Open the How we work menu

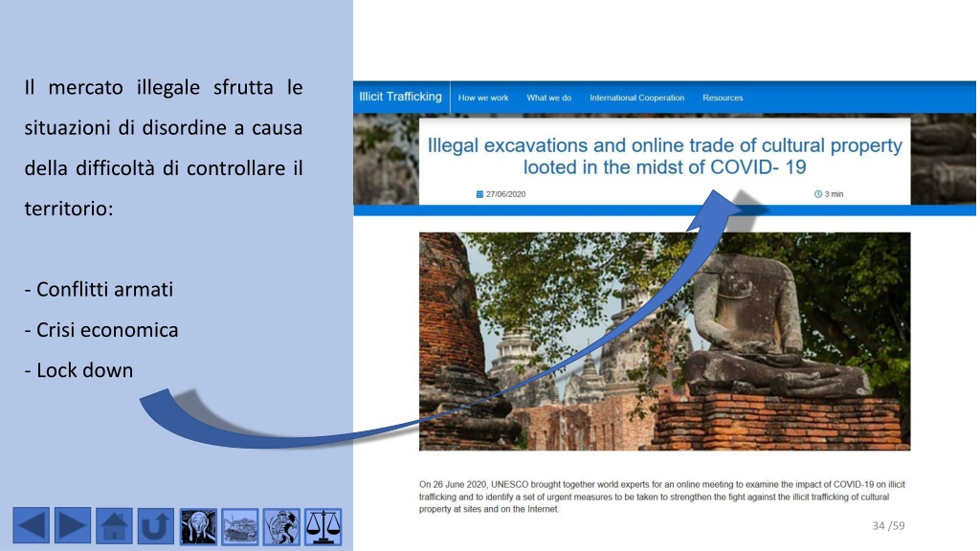(x=483, y=99)
